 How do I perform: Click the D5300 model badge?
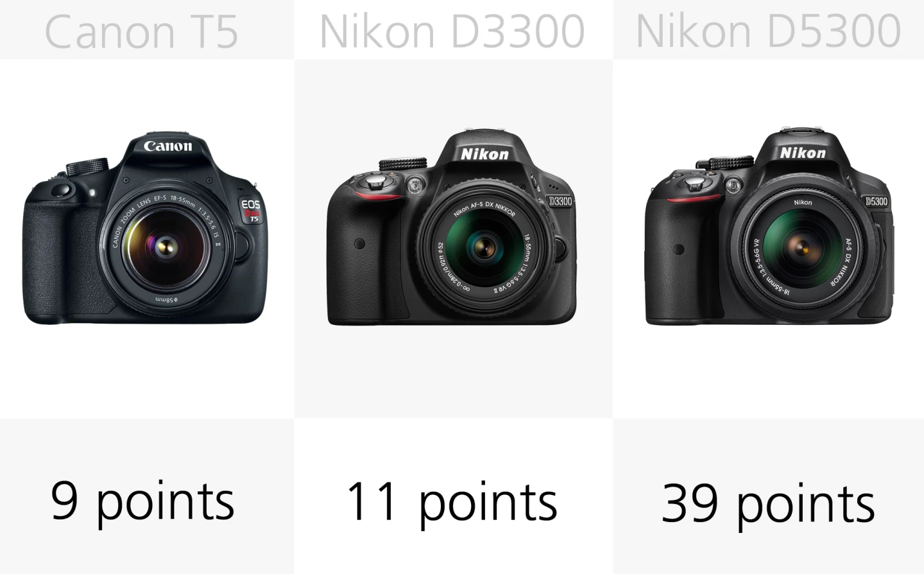[x=877, y=202]
